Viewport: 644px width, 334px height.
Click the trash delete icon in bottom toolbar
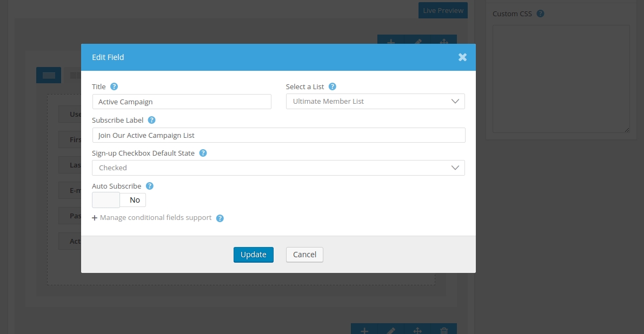tap(444, 330)
